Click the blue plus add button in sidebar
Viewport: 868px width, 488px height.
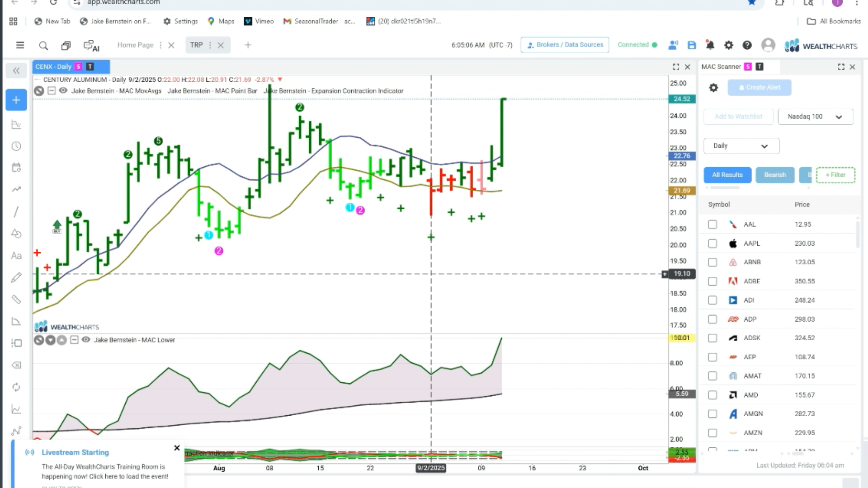16,100
